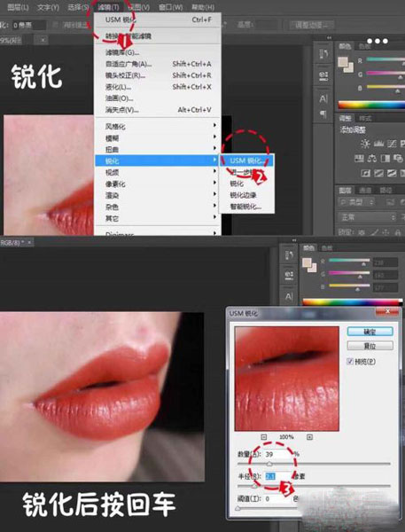Expand the 渲染 submenu
The width and height of the screenshot is (405, 532).
(x=158, y=195)
